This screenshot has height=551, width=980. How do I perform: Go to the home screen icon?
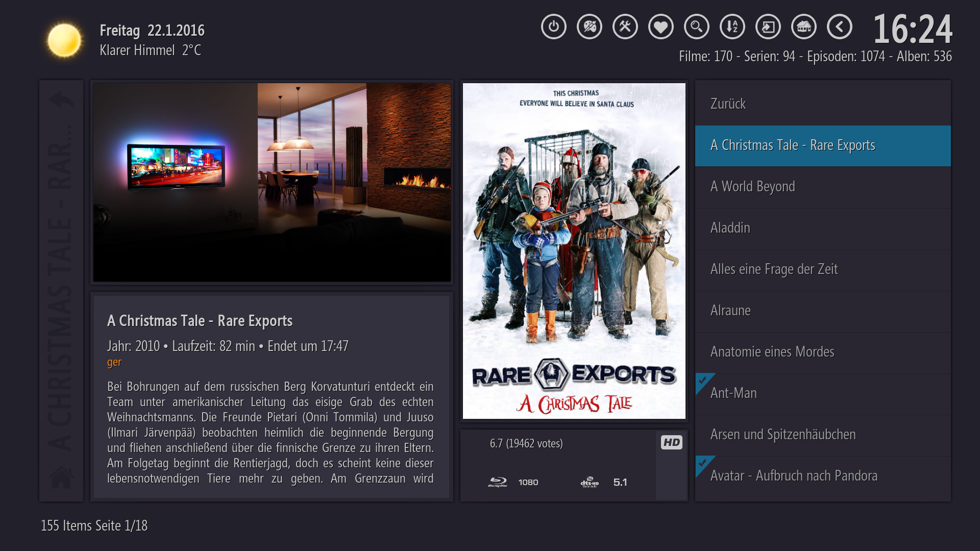(804, 27)
